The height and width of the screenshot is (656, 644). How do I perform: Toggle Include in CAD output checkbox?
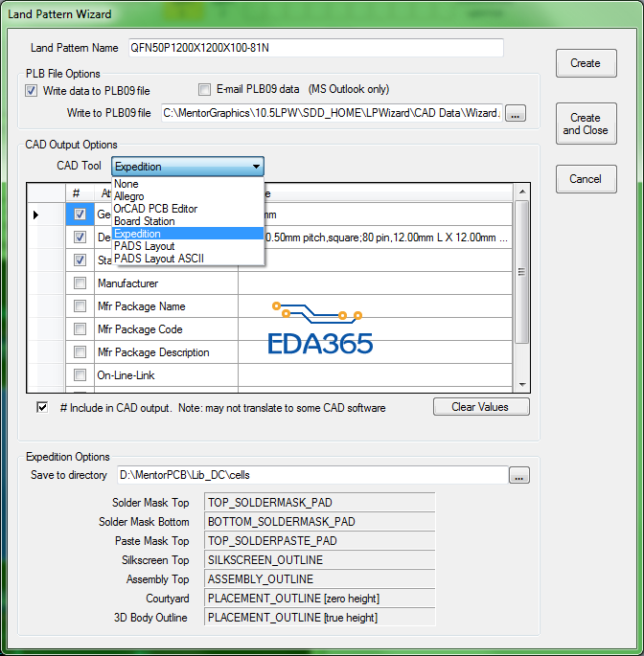[42, 408]
